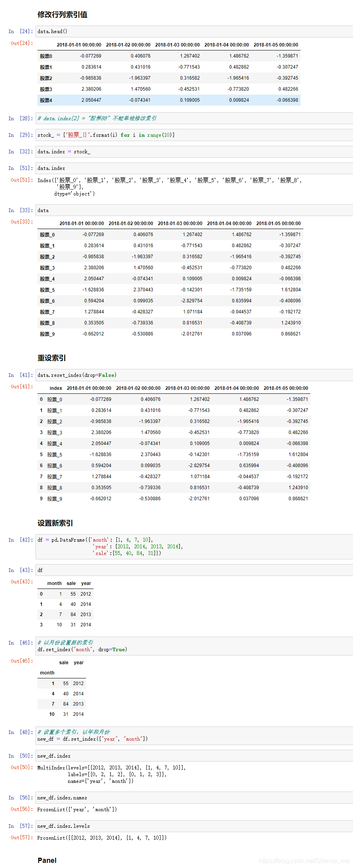Click the In [48] prompt label
Viewport: 353px width, 868px height.
[21, 732]
